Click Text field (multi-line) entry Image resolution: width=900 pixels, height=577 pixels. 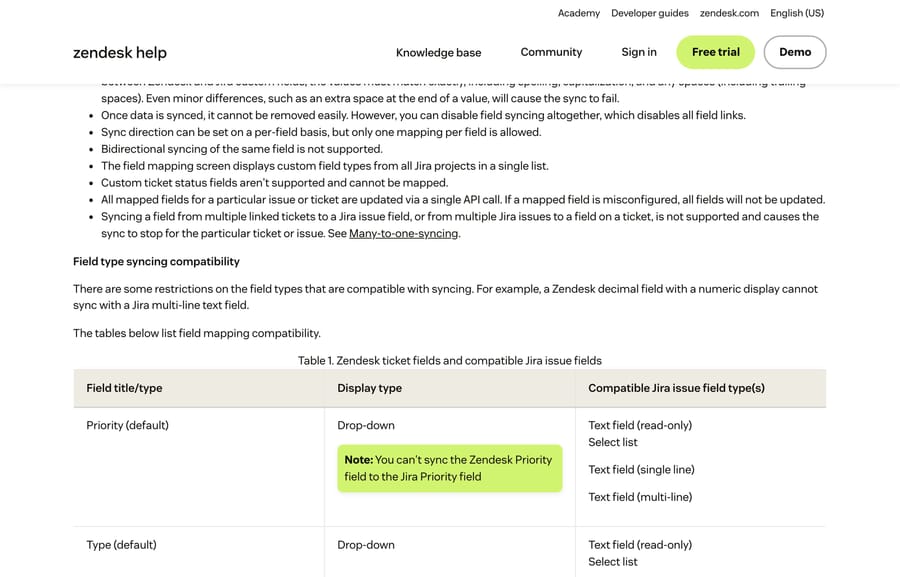(640, 497)
